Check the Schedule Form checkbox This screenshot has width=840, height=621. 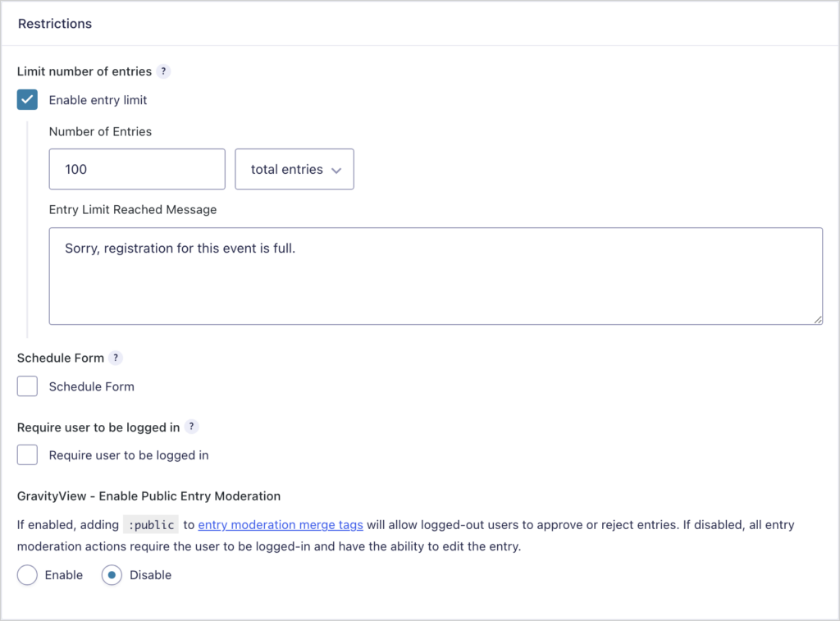(27, 386)
